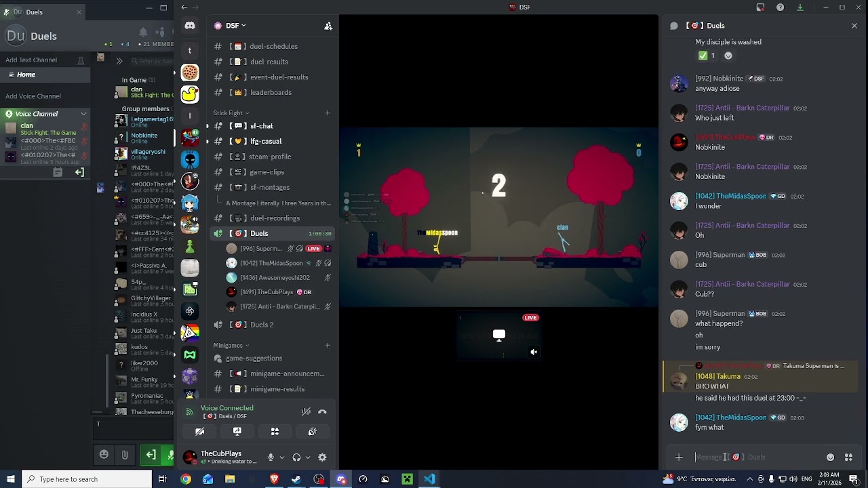
Task: Disconnect from voice with the hang-up icon
Action: point(322,411)
